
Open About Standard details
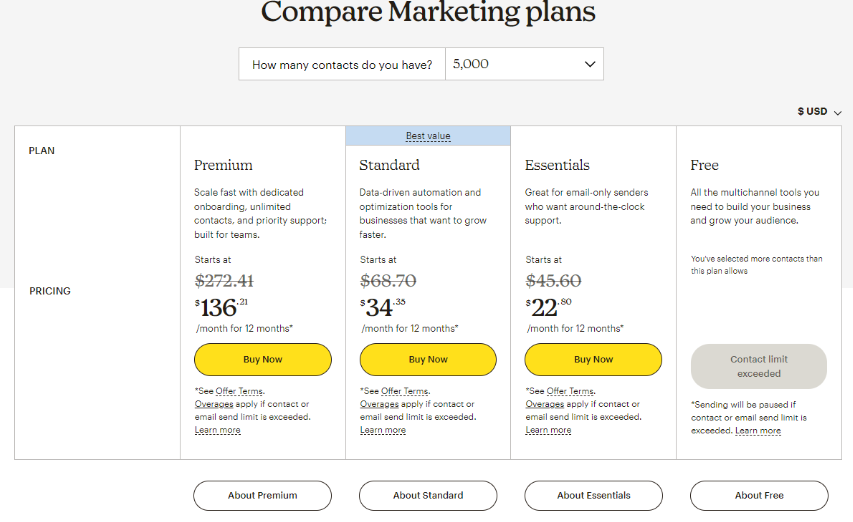click(428, 495)
